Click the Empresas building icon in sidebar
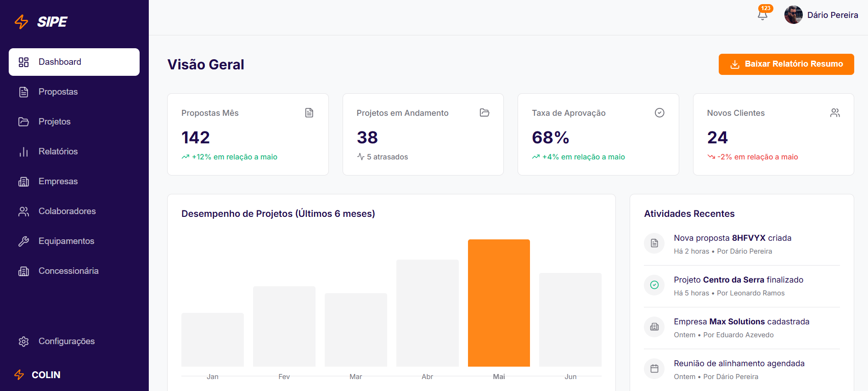Image resolution: width=868 pixels, height=391 pixels. tap(23, 181)
